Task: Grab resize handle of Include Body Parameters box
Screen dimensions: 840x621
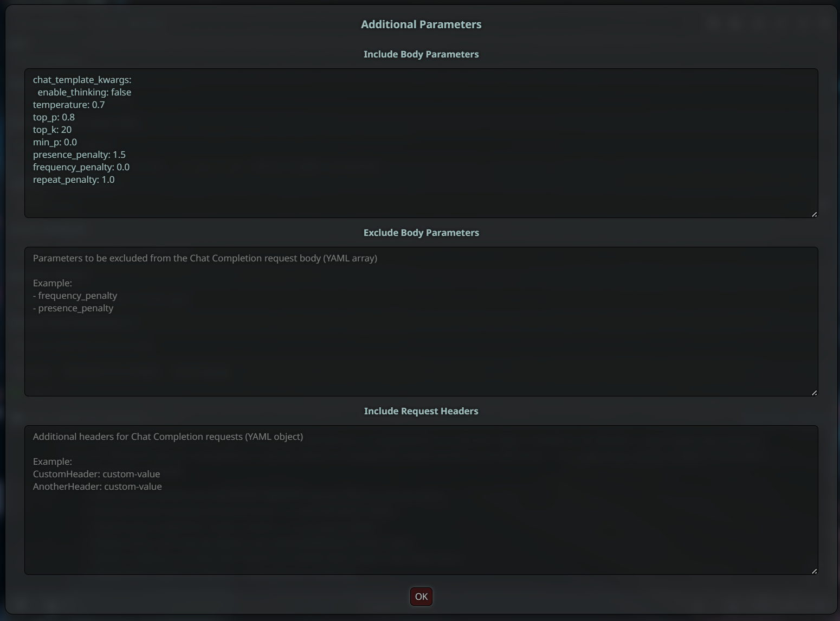Action: pos(814,214)
